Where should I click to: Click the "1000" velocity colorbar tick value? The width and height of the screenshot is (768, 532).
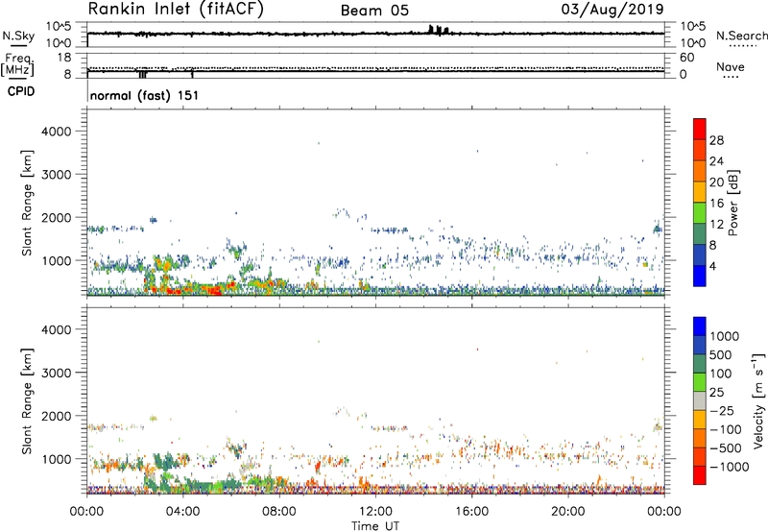(x=724, y=336)
